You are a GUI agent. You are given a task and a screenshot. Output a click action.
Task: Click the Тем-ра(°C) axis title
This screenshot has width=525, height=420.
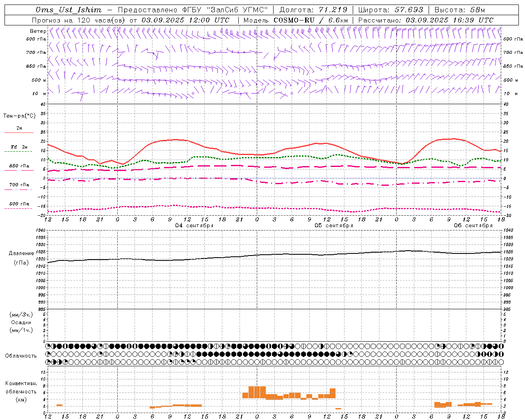19,116
